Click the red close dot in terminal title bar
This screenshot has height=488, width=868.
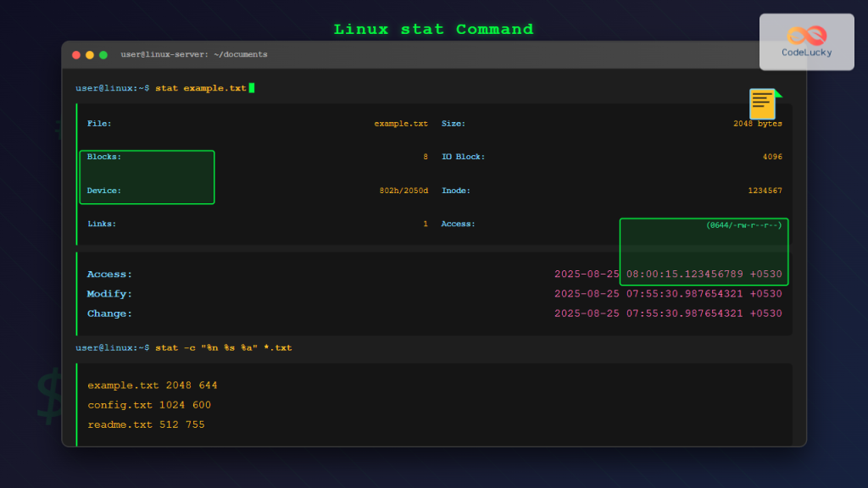pyautogui.click(x=76, y=55)
